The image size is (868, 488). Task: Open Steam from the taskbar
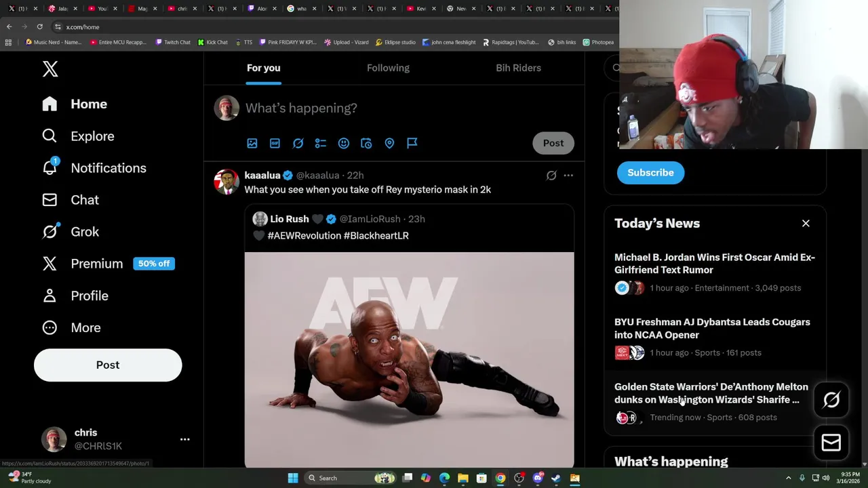[x=556, y=478]
